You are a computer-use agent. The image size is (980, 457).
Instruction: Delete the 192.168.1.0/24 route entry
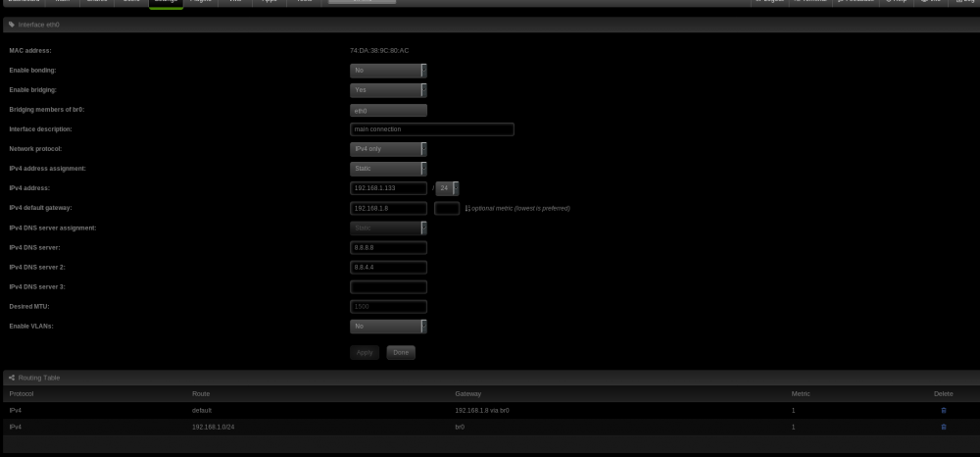pos(943,427)
